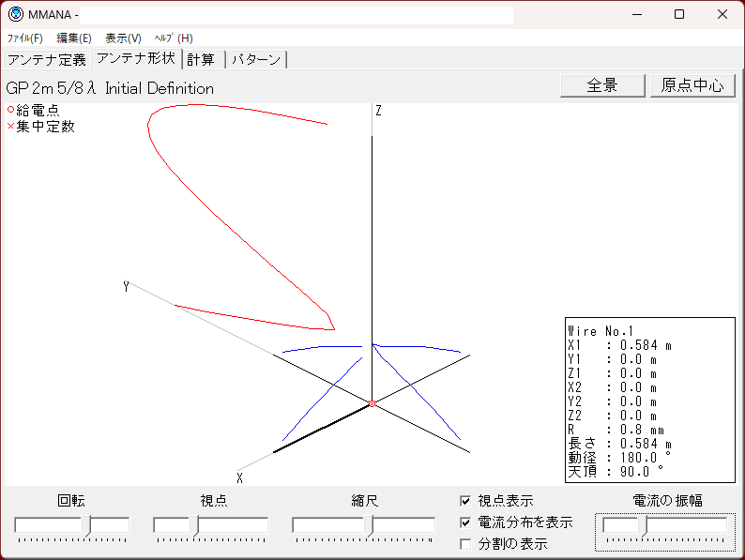This screenshot has height=560, width=745.
Task: Uncheck the 視点表示 checkbox
Action: 466,502
